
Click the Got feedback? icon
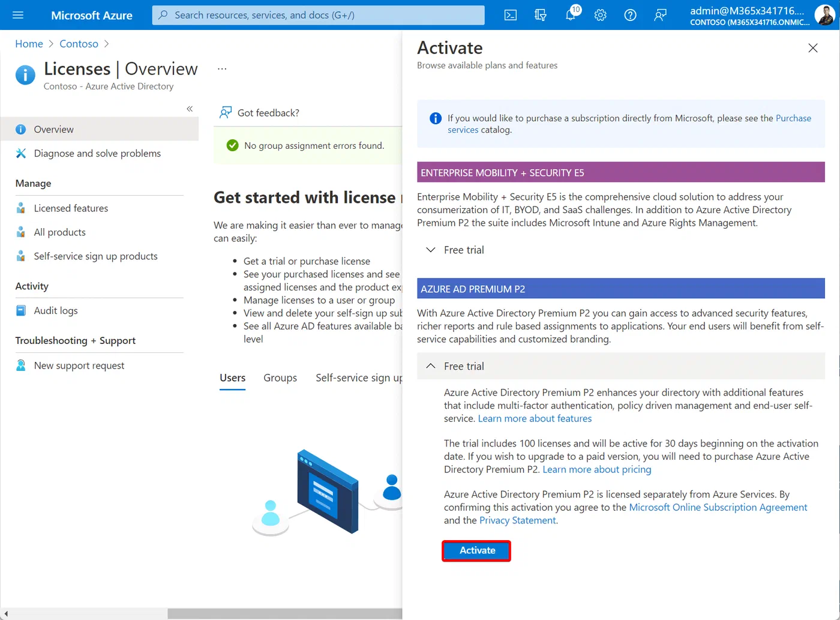click(x=226, y=112)
